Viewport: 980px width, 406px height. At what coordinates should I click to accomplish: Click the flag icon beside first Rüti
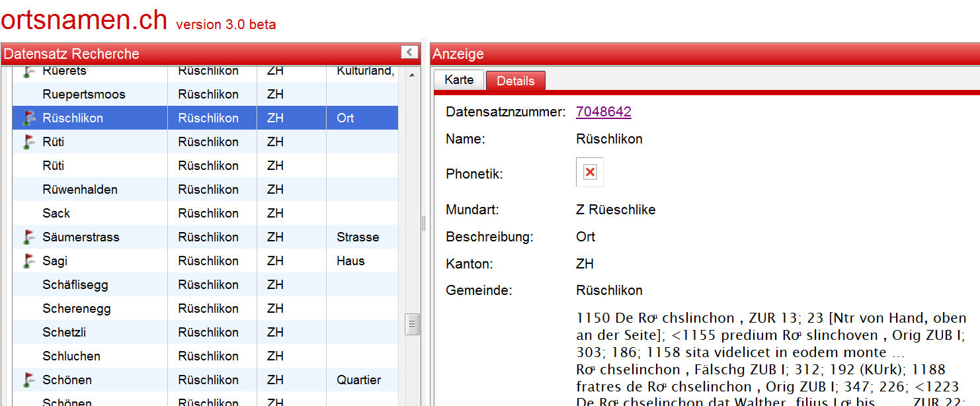(x=28, y=142)
